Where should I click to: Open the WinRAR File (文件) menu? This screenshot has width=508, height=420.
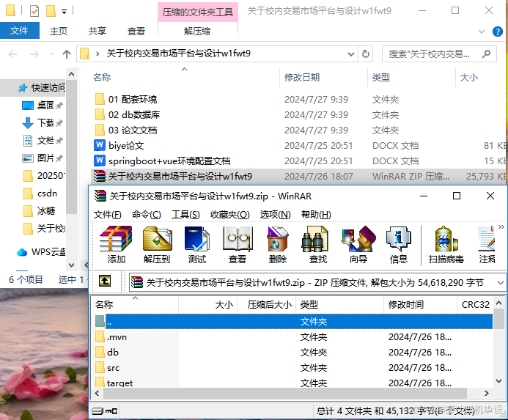tap(107, 215)
